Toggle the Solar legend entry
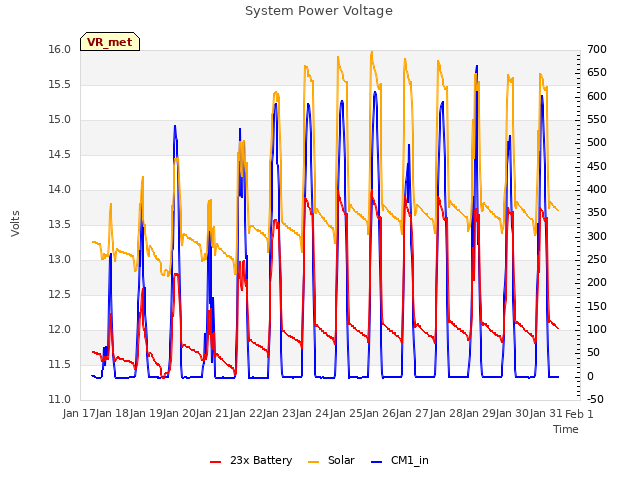Viewport: 640px width, 480px height. click(331, 460)
